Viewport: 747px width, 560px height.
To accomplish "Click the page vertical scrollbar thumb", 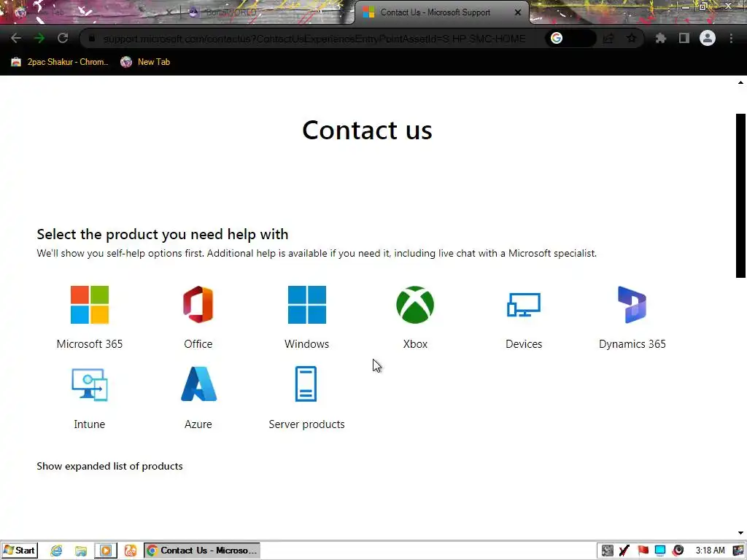I will coord(740,195).
